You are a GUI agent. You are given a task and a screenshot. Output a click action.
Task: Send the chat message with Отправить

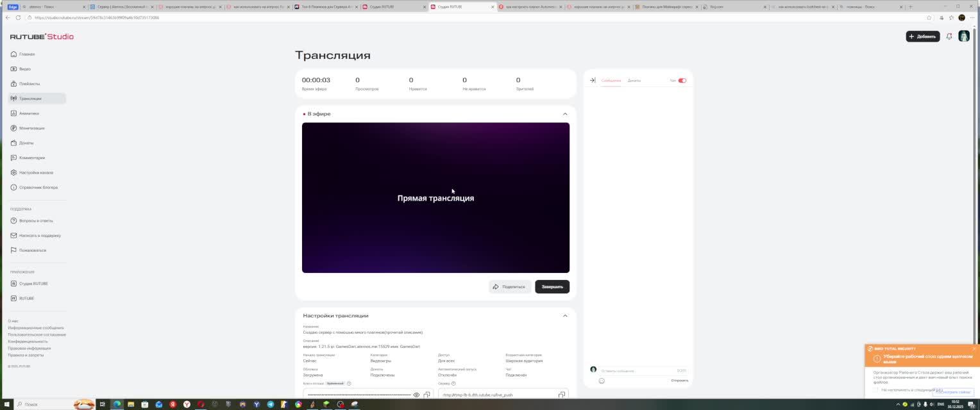680,381
